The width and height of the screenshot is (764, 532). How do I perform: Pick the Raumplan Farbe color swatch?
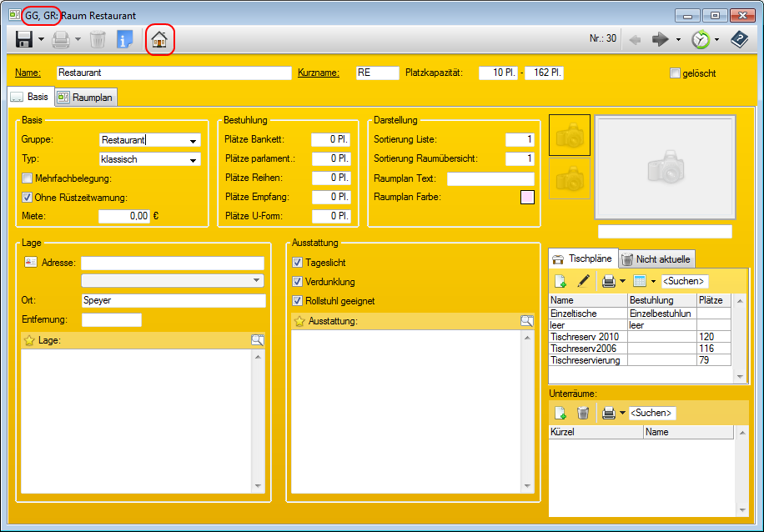[x=527, y=198]
